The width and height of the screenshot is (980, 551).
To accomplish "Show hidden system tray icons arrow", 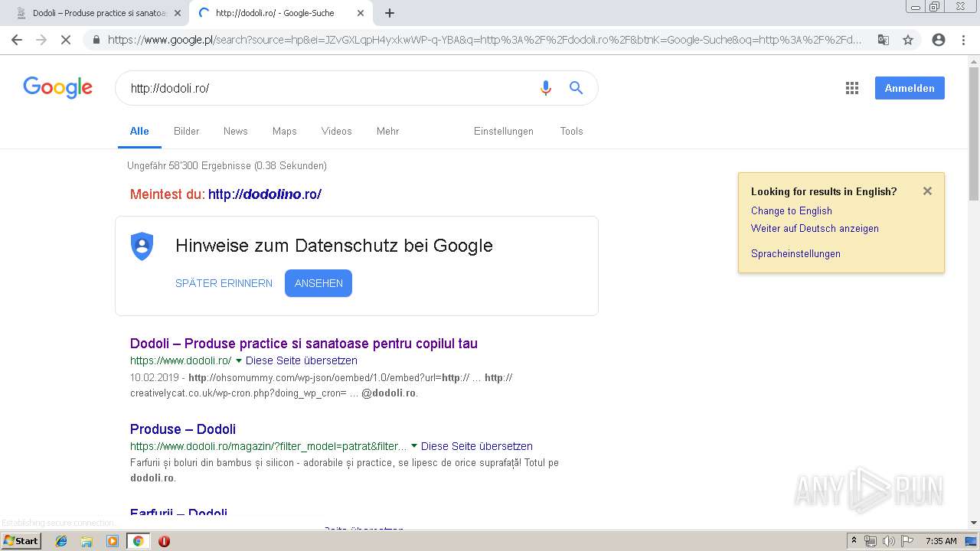I will point(854,541).
